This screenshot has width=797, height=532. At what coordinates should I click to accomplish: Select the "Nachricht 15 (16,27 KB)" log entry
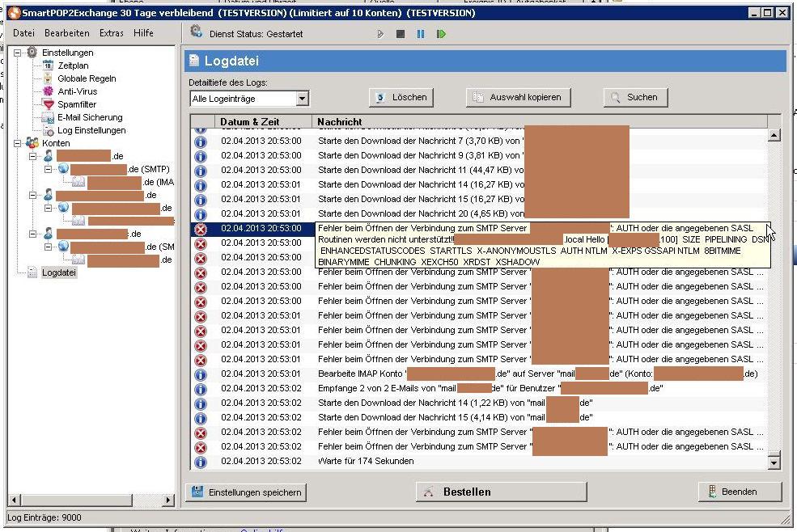[x=478, y=199]
